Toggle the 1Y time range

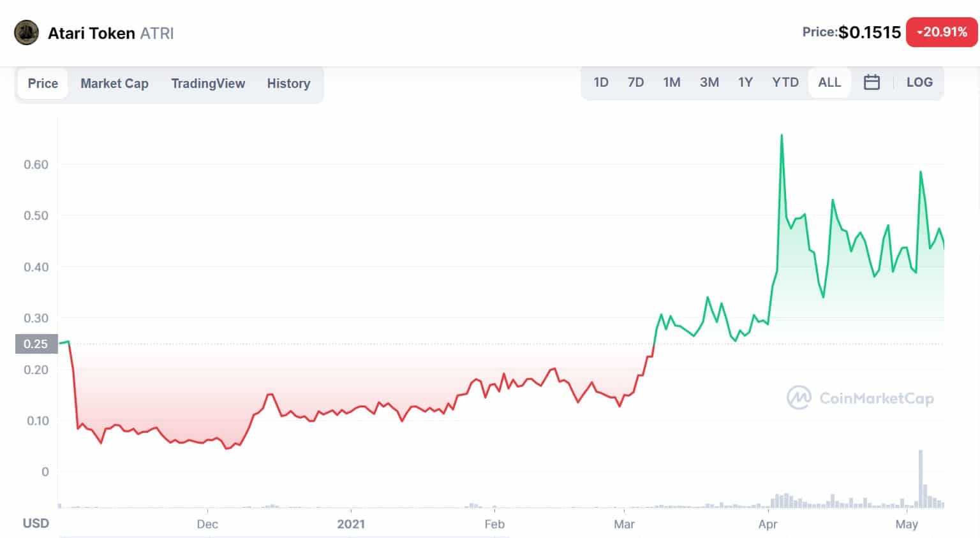coord(745,82)
